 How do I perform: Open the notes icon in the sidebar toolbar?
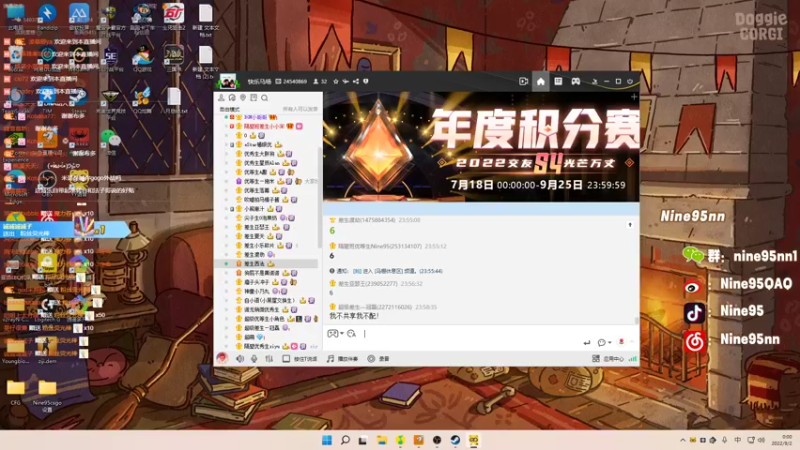254,98
